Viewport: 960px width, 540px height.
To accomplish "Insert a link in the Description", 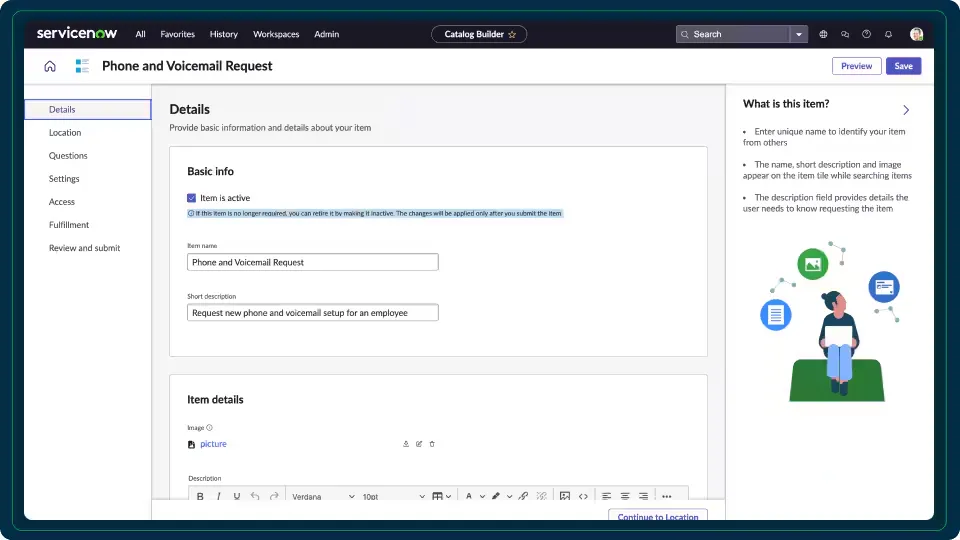I will [523, 496].
